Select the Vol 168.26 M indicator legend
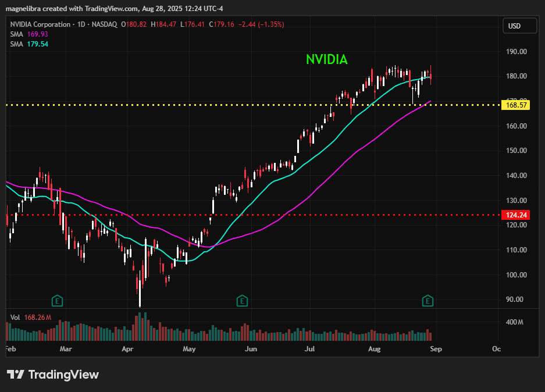The width and height of the screenshot is (545, 392). tap(31, 318)
